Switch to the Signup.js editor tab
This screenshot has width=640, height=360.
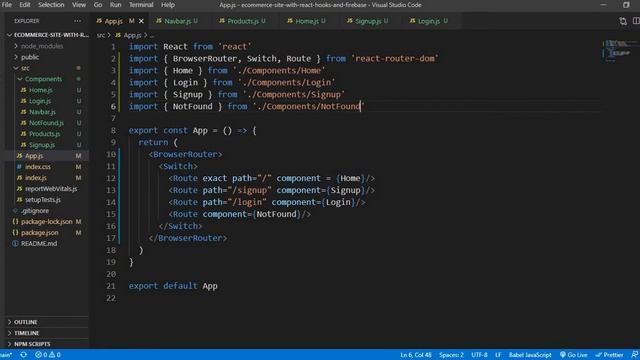[x=367, y=21]
